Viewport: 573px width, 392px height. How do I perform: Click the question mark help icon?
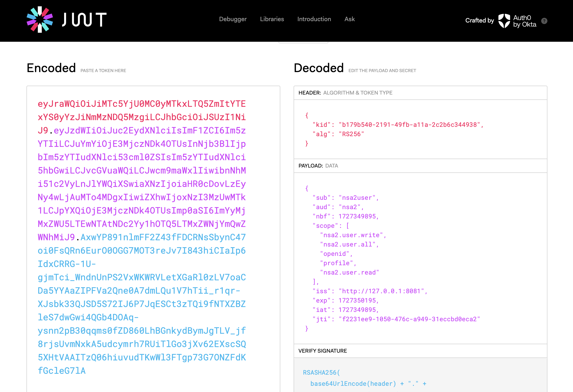coord(544,21)
